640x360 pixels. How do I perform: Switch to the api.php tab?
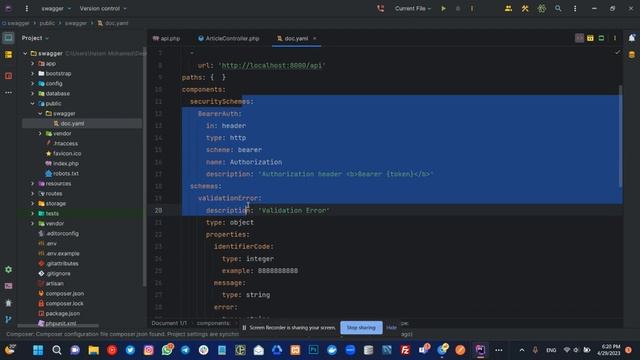coord(166,38)
